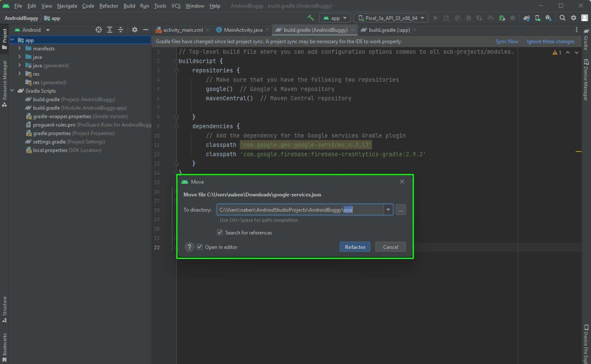The image size is (591, 364).
Task: Click the editor tabs more options icon
Action: coord(576,30)
